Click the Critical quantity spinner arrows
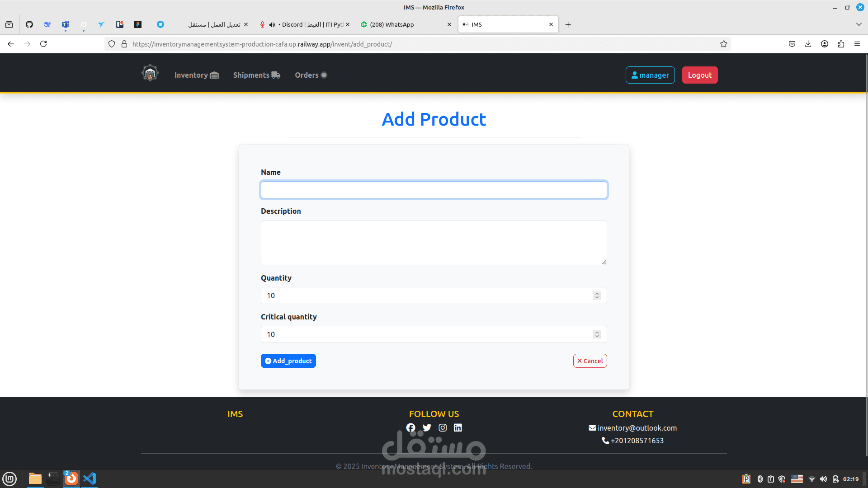Image resolution: width=868 pixels, height=488 pixels. [597, 334]
